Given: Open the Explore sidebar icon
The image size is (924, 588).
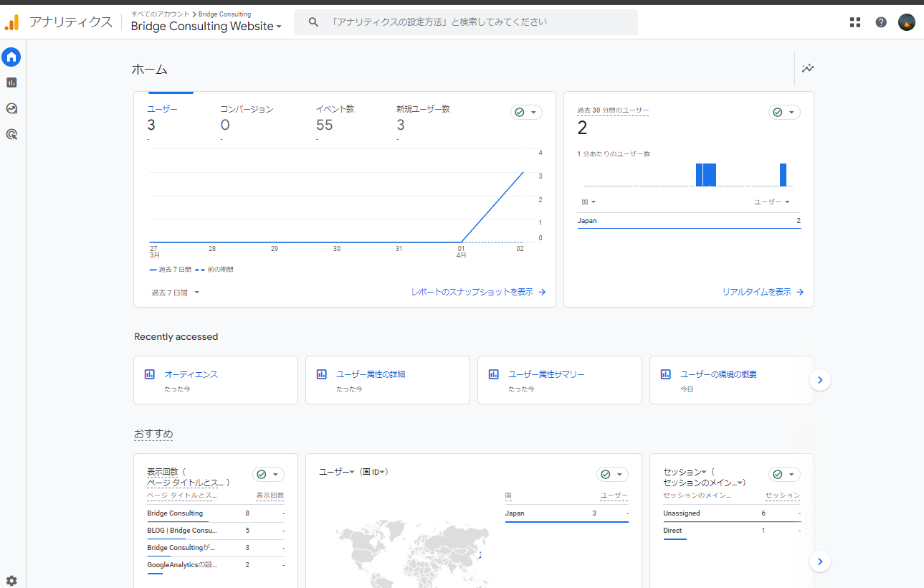Looking at the screenshot, I should [11, 108].
